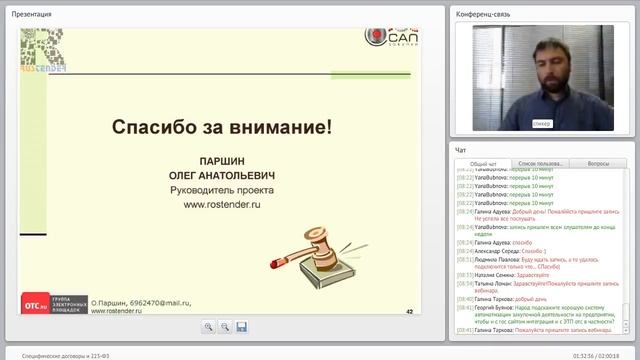
Task: Open the Общий чат tab
Action: pyautogui.click(x=483, y=164)
